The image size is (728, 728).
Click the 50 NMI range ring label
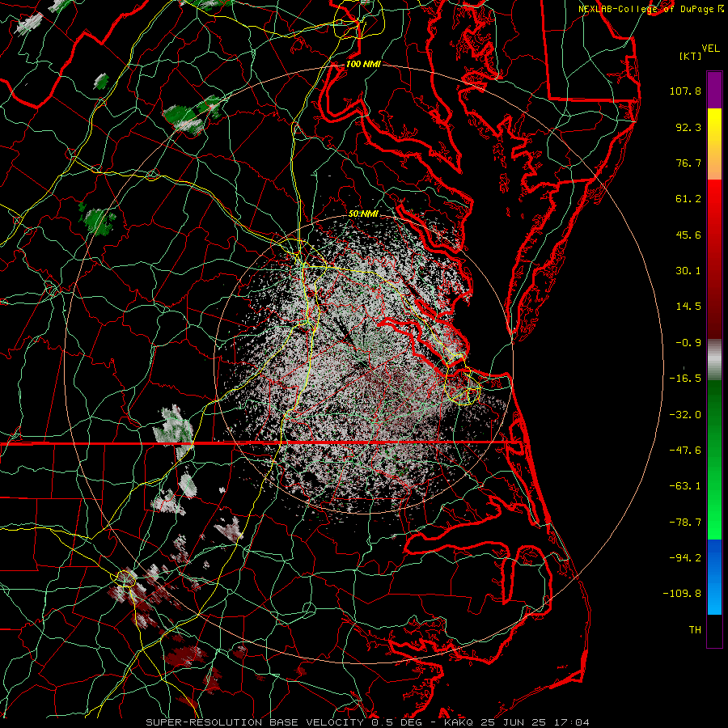pos(363,214)
